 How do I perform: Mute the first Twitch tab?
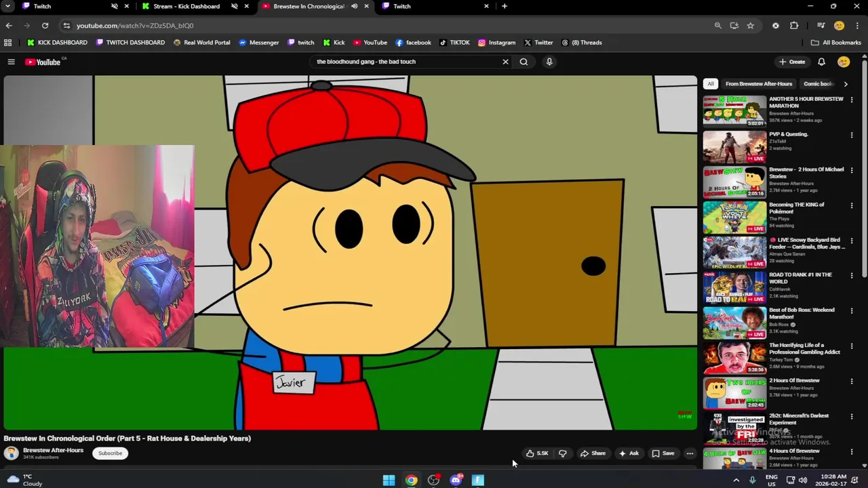pos(114,6)
